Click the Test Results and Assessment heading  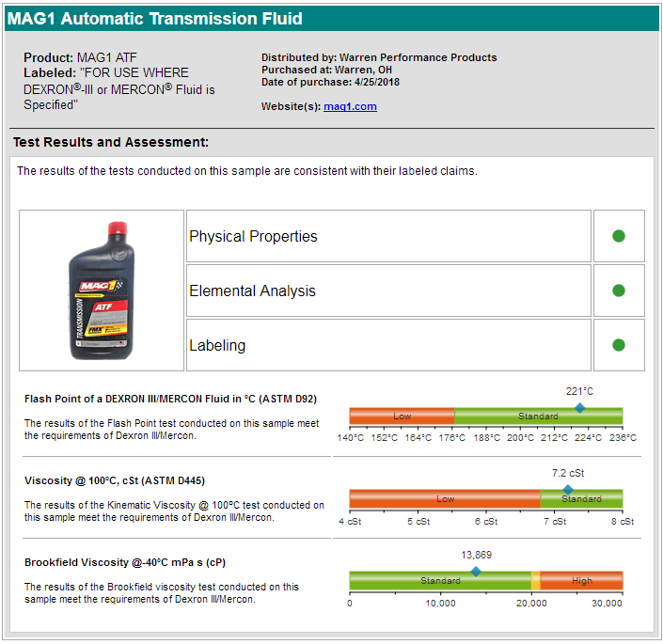point(111,142)
